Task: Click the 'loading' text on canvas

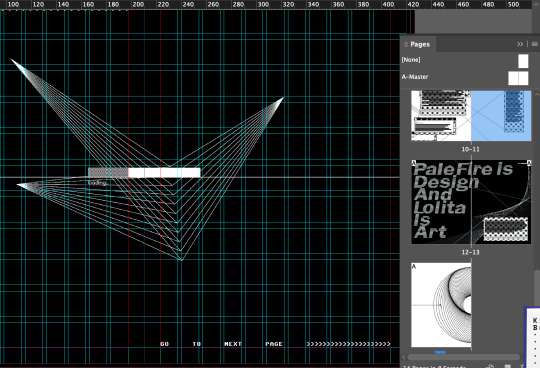Action: (97, 182)
